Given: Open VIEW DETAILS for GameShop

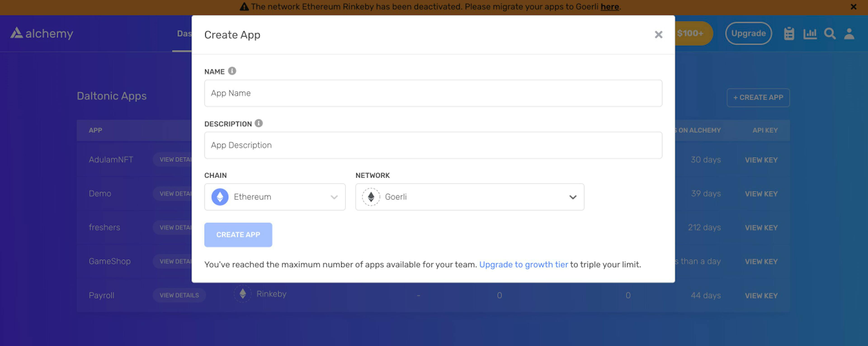Looking at the screenshot, I should [x=172, y=261].
